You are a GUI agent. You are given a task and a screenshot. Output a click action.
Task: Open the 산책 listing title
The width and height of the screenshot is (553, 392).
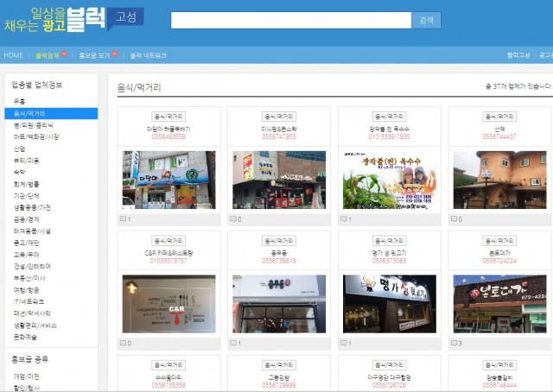click(499, 129)
